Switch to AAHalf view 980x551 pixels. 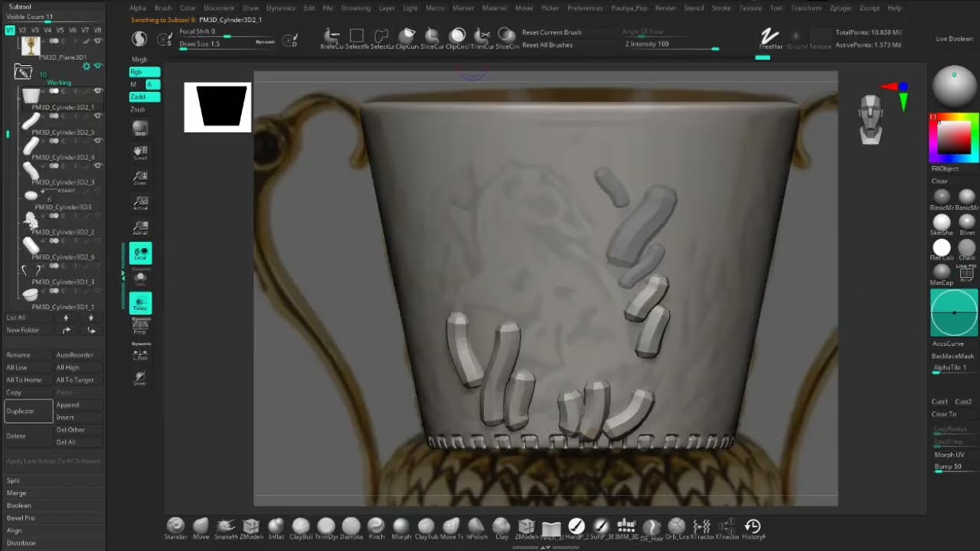[x=140, y=228]
